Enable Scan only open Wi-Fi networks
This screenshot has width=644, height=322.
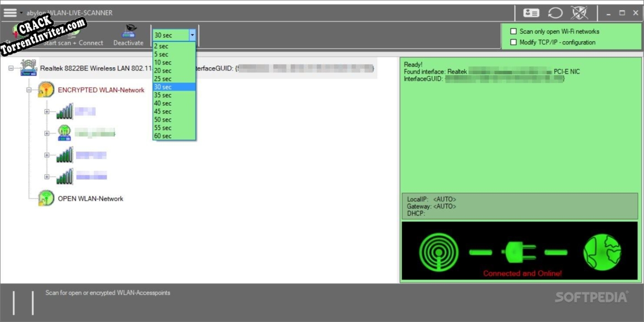coord(512,31)
